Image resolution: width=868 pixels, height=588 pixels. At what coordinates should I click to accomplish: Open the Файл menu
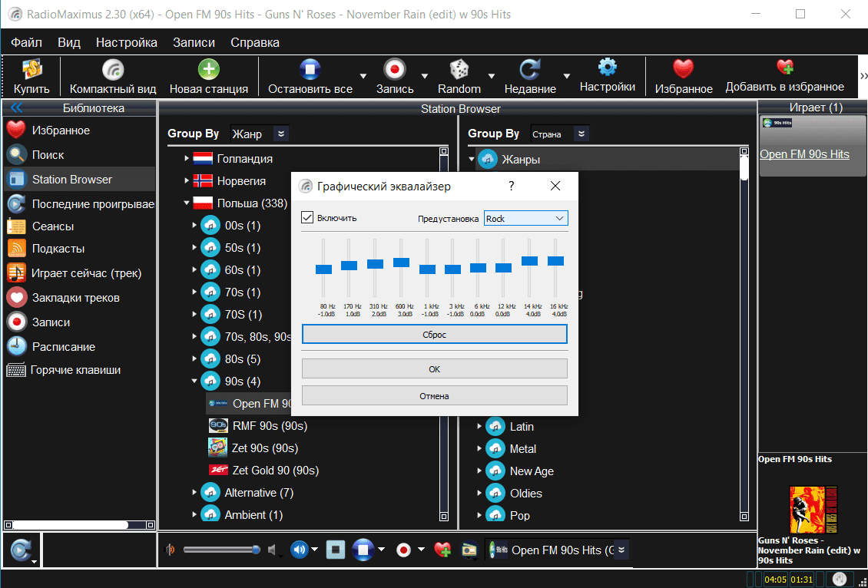pos(27,42)
